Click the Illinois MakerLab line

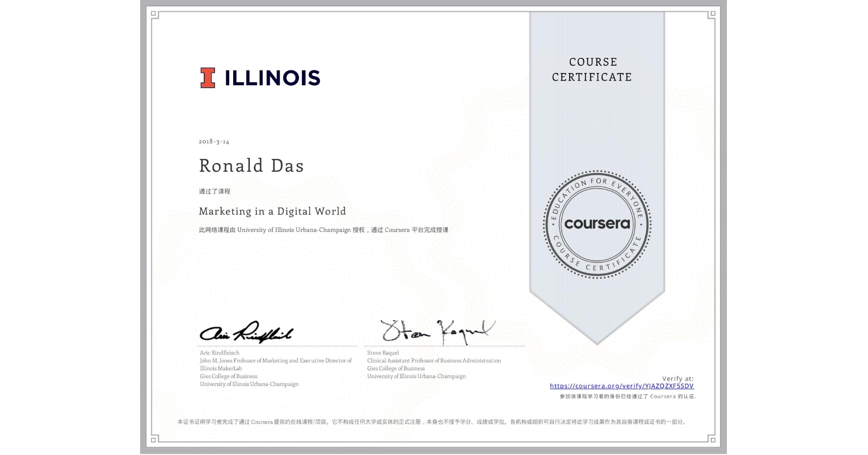[221, 368]
